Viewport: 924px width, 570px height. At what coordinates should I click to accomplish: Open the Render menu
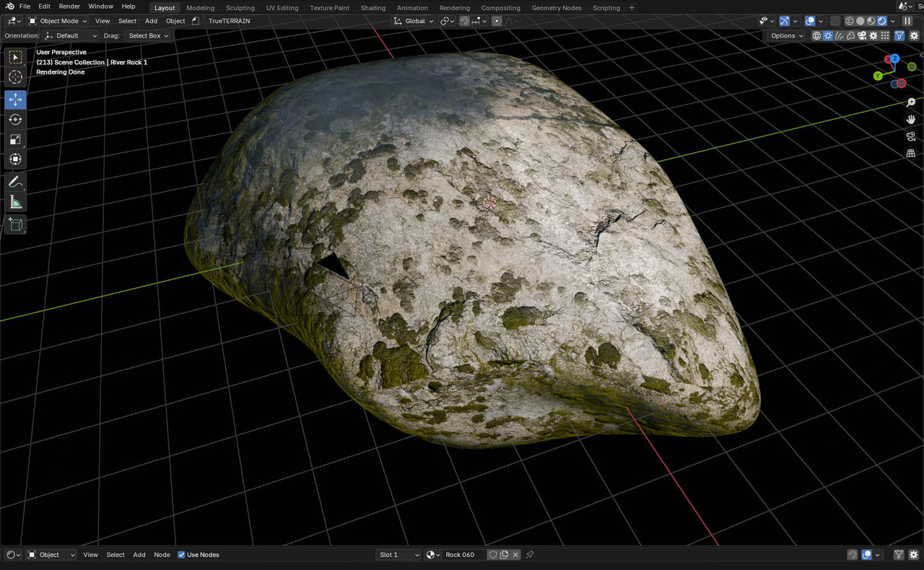[69, 6]
